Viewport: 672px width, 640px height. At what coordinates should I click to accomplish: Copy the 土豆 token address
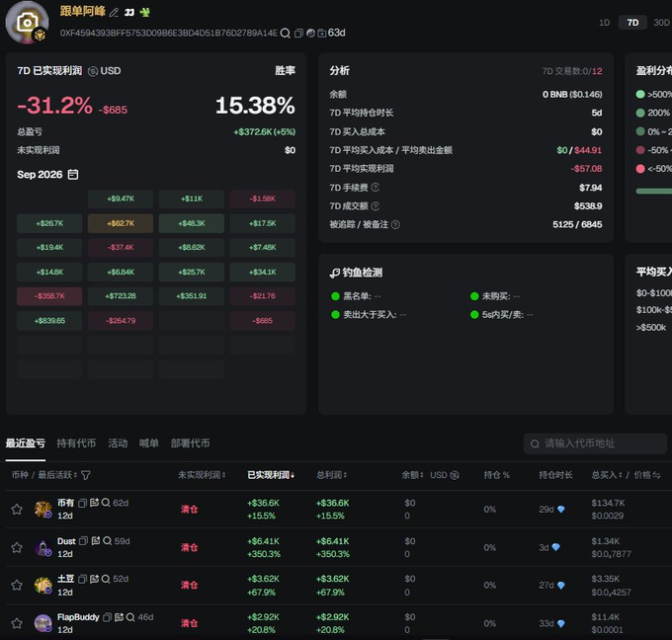83,579
